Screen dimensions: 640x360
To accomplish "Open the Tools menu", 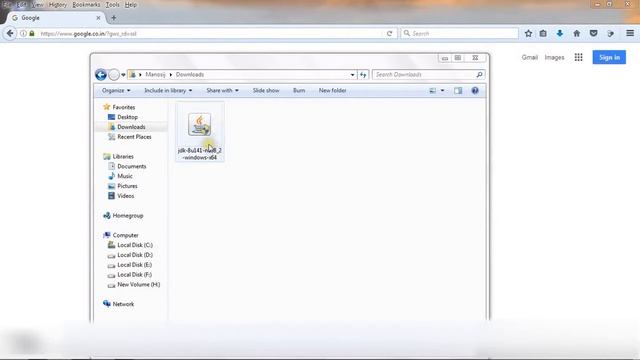I will click(x=112, y=5).
